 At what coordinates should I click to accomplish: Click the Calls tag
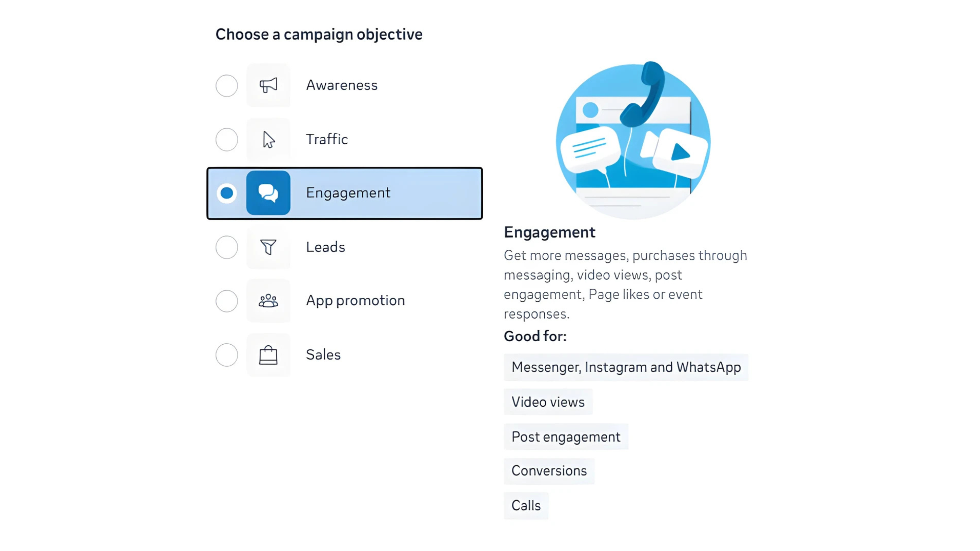pyautogui.click(x=526, y=506)
